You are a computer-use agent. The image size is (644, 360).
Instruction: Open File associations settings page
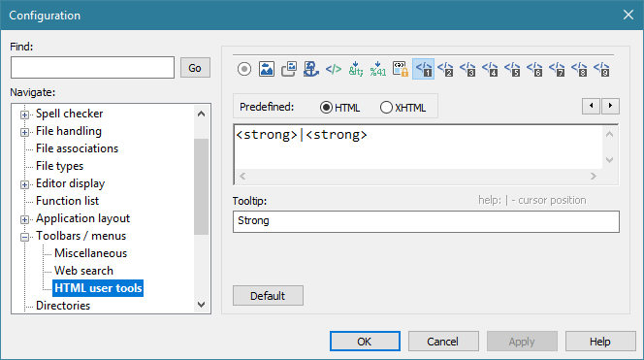[x=77, y=148]
